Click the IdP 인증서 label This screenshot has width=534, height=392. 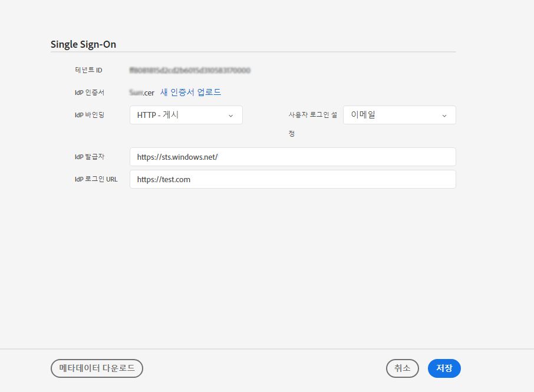88,93
